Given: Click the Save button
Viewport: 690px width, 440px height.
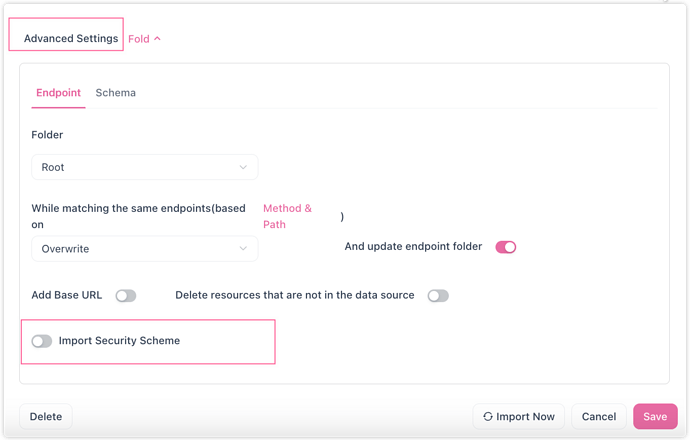Looking at the screenshot, I should pyautogui.click(x=655, y=416).
